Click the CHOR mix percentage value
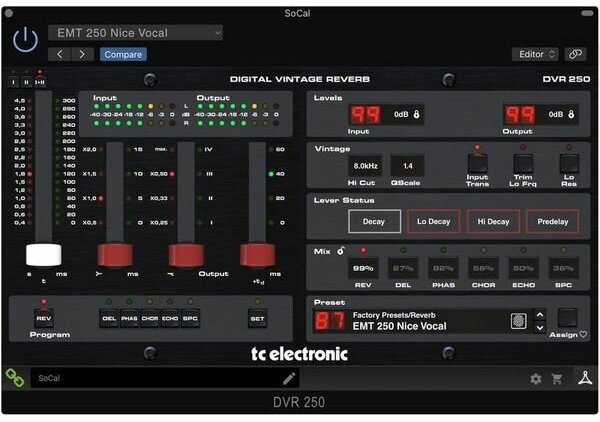 point(483,268)
